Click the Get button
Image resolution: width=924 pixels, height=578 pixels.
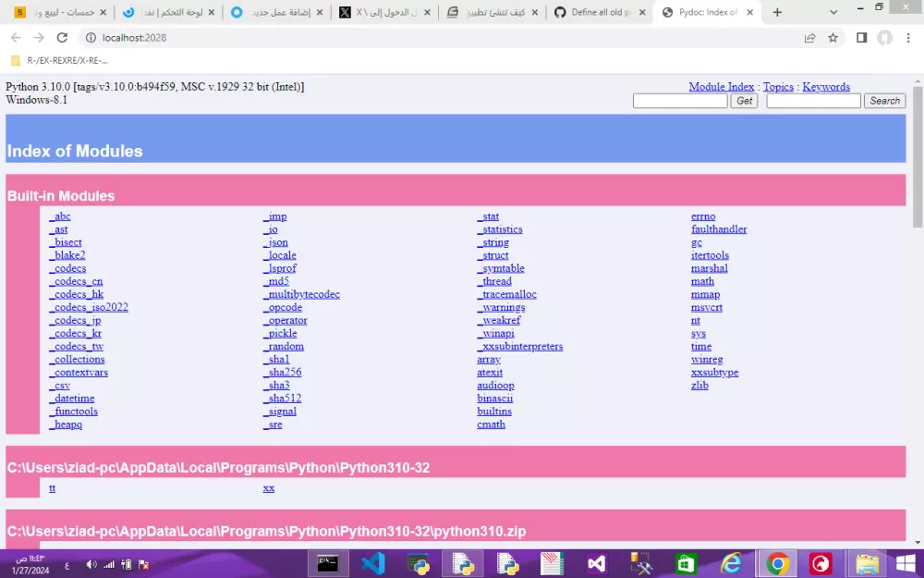click(744, 101)
